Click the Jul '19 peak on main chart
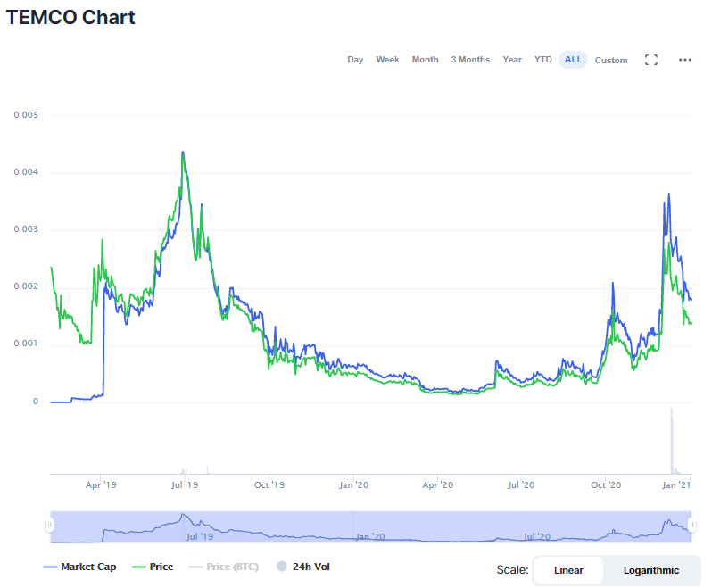This screenshot has width=712, height=588. [183, 153]
